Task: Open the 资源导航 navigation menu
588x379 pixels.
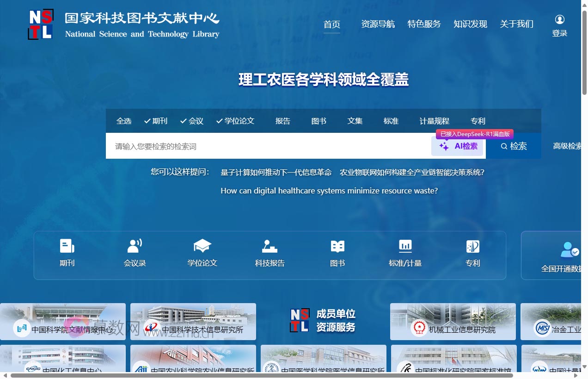Action: coord(378,24)
